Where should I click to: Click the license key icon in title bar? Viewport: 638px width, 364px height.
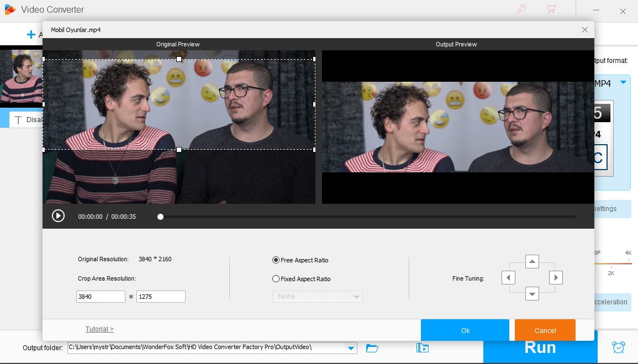click(521, 9)
